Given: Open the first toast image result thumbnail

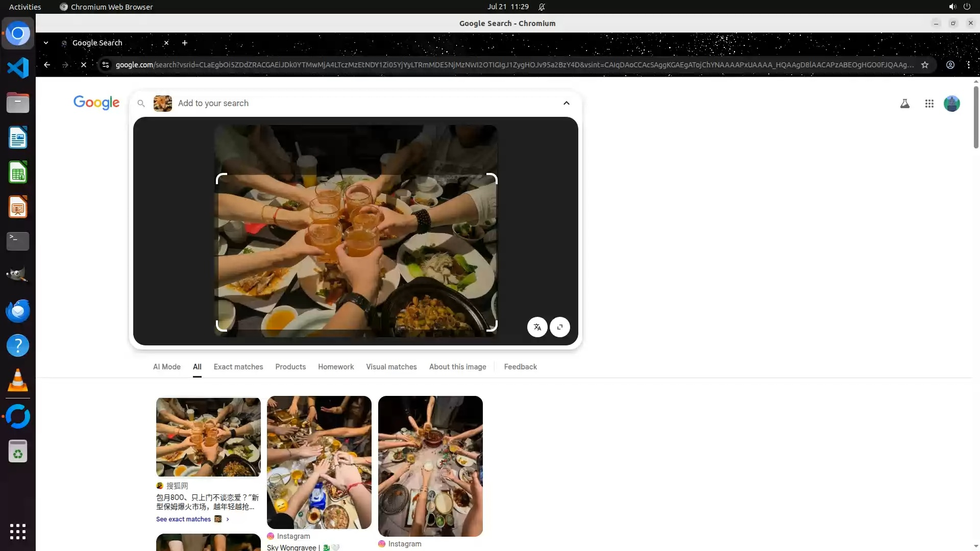Looking at the screenshot, I should pyautogui.click(x=208, y=437).
